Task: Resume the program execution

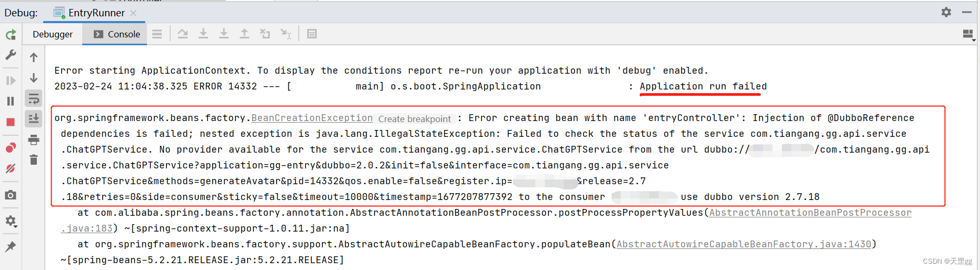Action: [x=11, y=81]
